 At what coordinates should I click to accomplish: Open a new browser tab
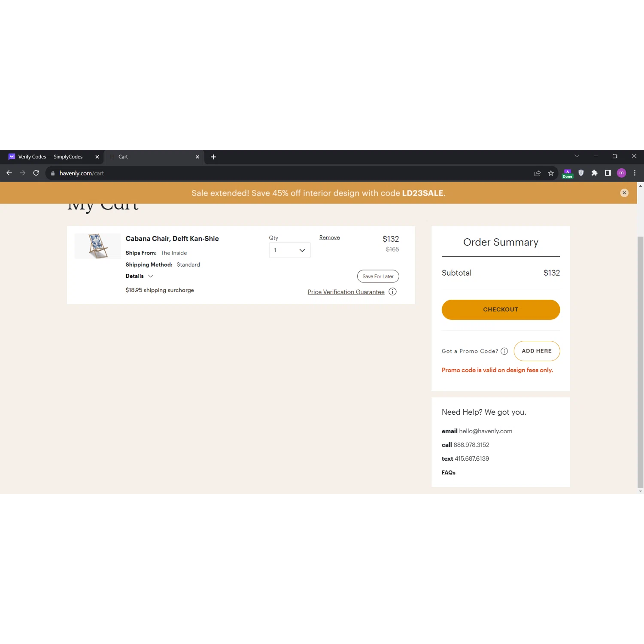click(213, 157)
